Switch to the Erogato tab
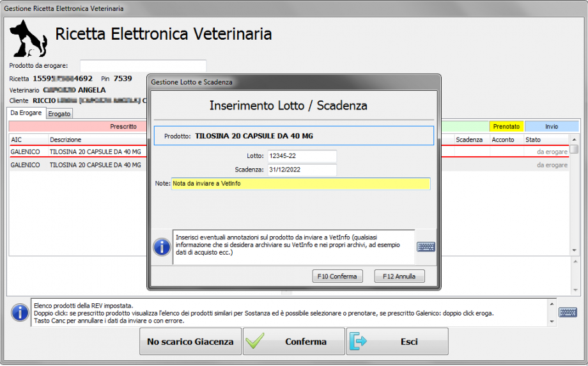Screen dimensions: 588x366 click(59, 114)
